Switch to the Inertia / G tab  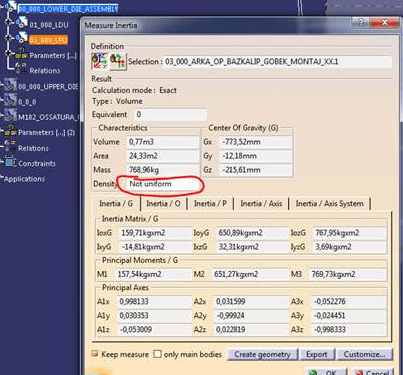tap(116, 203)
